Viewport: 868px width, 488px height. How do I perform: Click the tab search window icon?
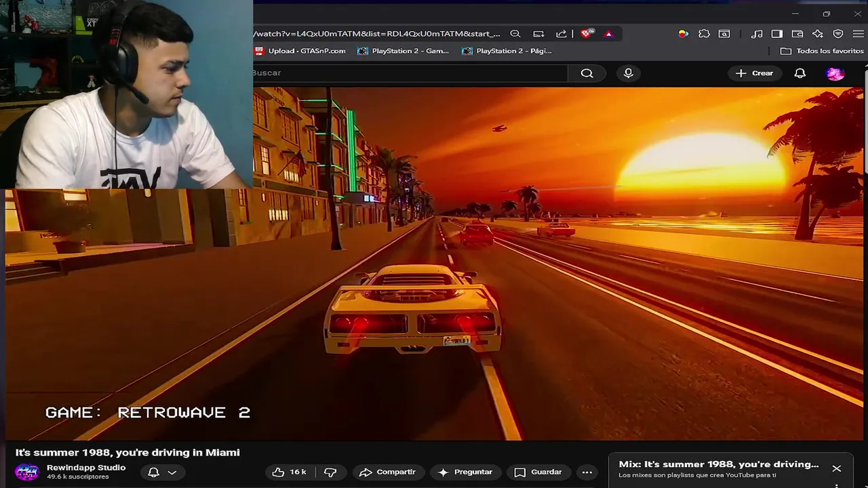[x=724, y=34]
